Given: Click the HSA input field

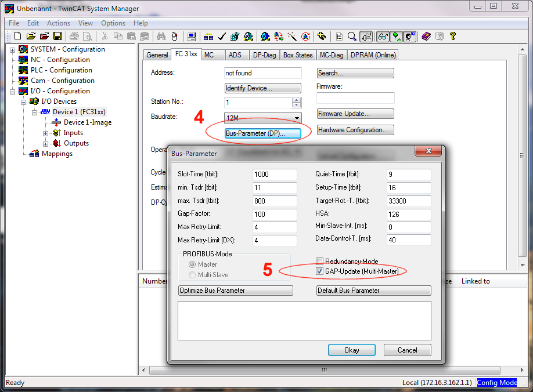Looking at the screenshot, I should (409, 215).
